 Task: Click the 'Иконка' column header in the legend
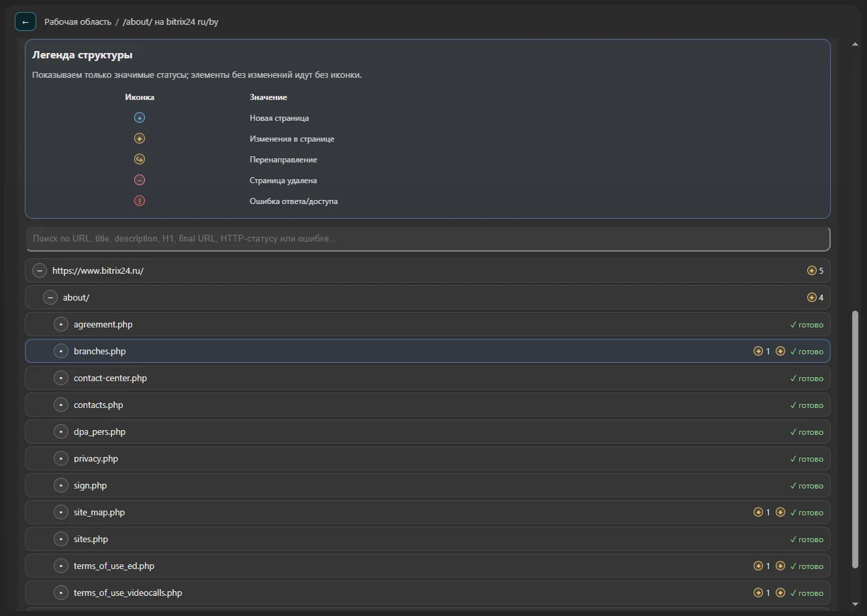pos(140,97)
